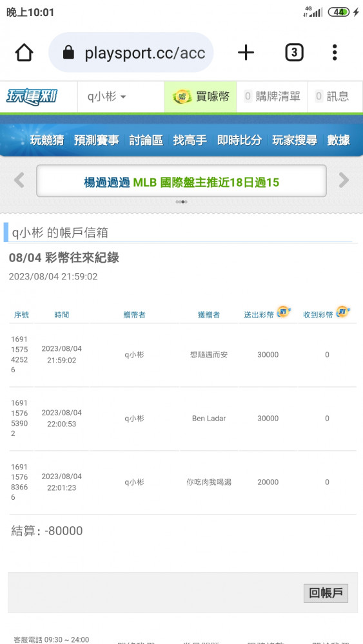The height and width of the screenshot is (644, 363).
Task: Click the 08/04 彩幣往來紀錄 title
Action: pos(64,258)
